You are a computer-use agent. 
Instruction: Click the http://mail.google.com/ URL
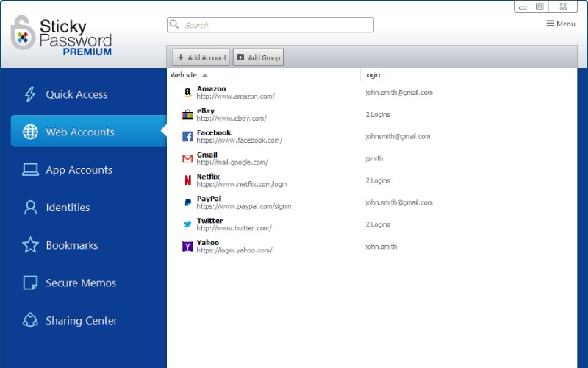point(232,162)
